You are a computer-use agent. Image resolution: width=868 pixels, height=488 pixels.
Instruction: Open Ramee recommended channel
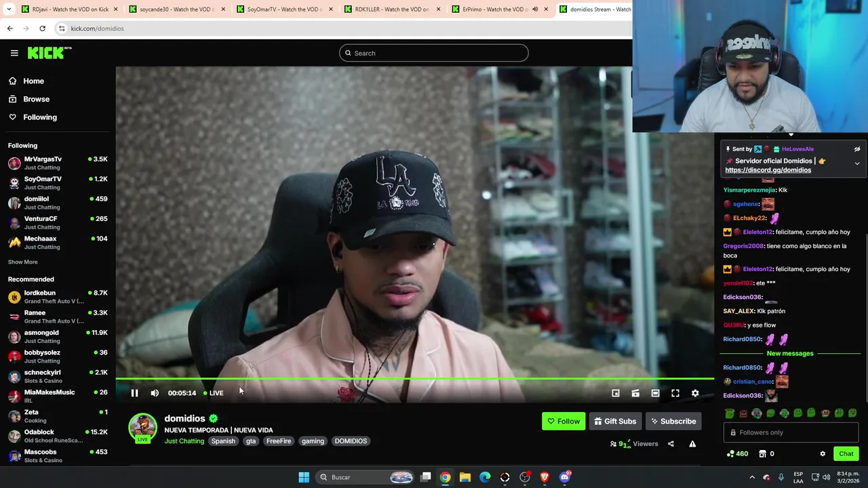(58, 317)
